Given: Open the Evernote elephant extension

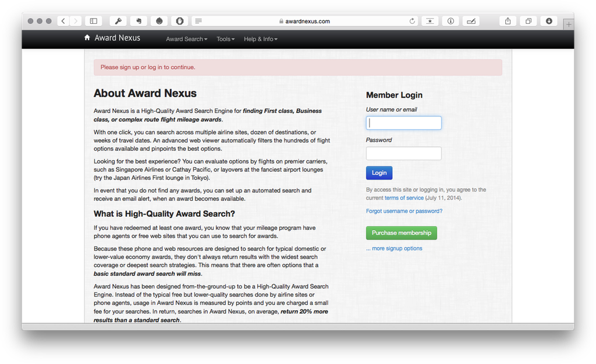Looking at the screenshot, I should point(139,22).
